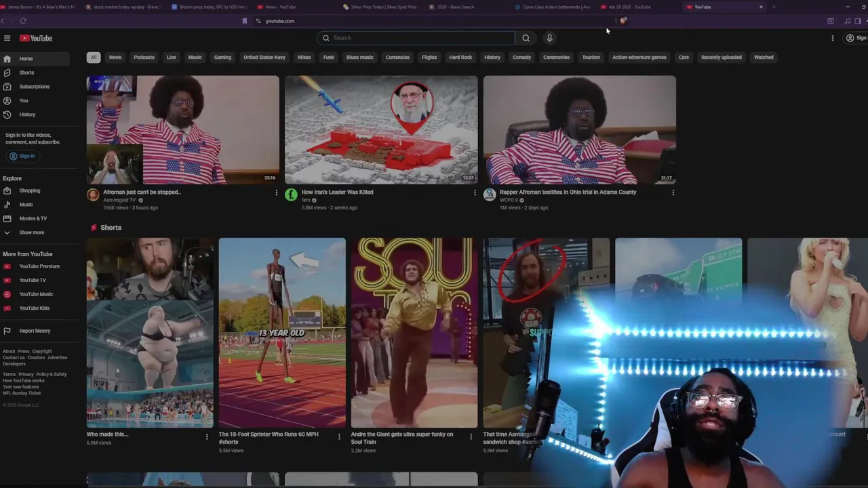Open a new browser tab with plus button
The width and height of the screenshot is (868, 488).
(774, 7)
